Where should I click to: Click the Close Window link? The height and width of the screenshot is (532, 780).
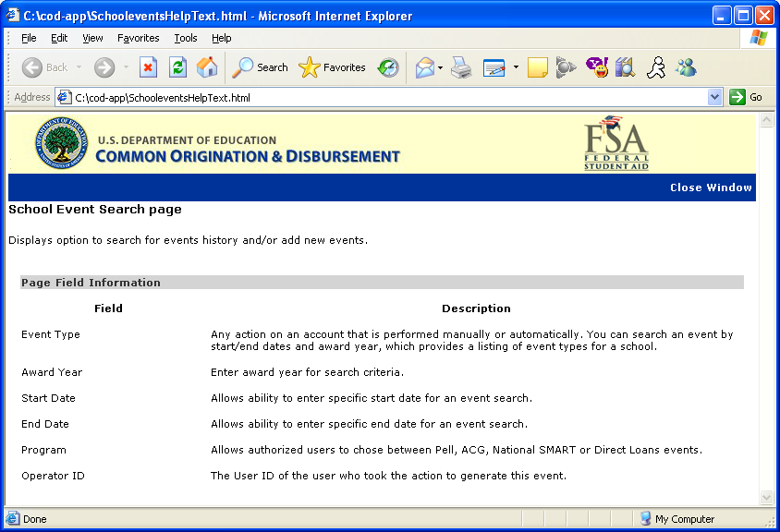711,187
